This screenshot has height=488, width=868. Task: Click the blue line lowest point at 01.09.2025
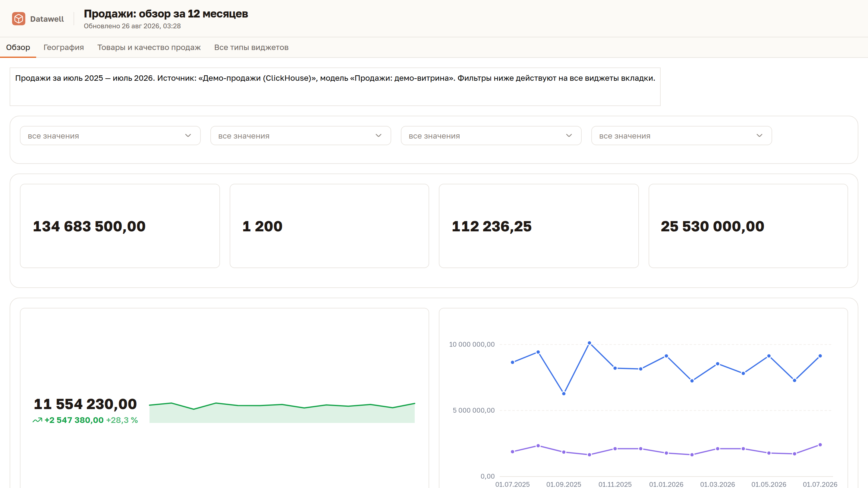coord(564,393)
